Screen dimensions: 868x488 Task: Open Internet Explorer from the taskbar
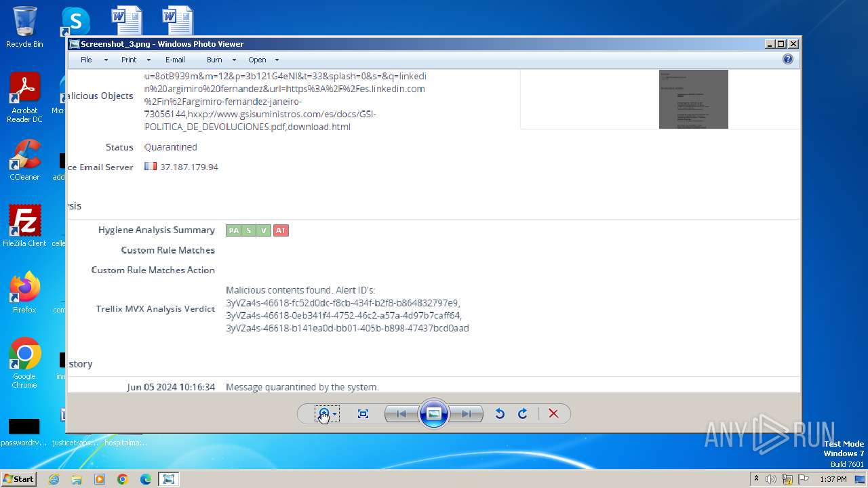[x=54, y=479]
